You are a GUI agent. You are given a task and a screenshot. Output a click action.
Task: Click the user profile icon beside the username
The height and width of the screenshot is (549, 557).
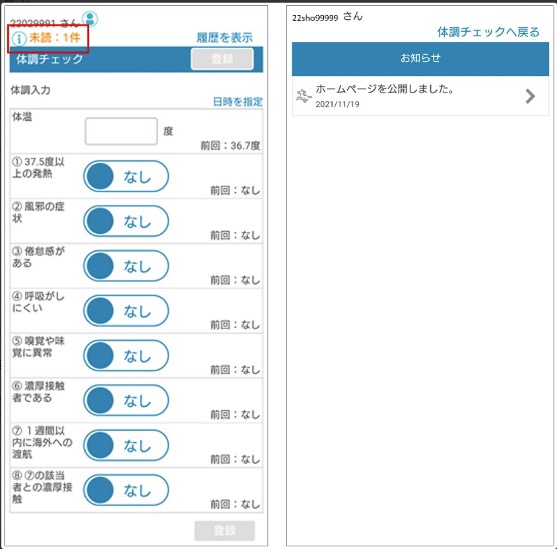(x=90, y=19)
